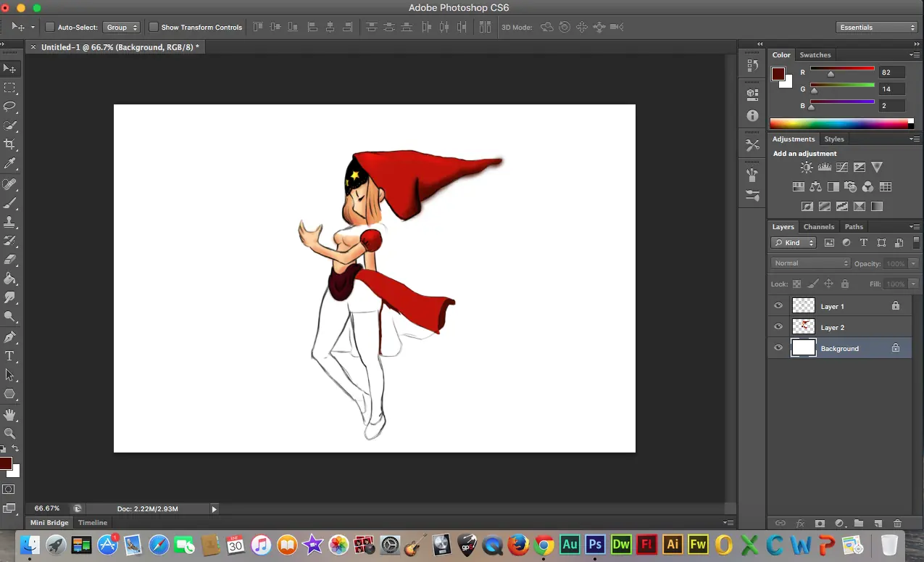Select the Layer 2 thumbnail

click(804, 327)
